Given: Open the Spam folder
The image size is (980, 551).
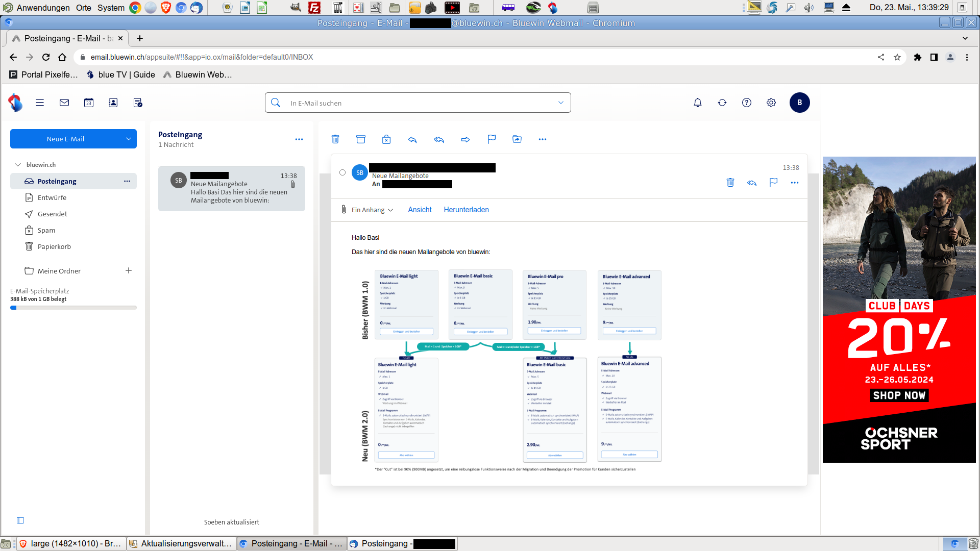Looking at the screenshot, I should point(46,230).
